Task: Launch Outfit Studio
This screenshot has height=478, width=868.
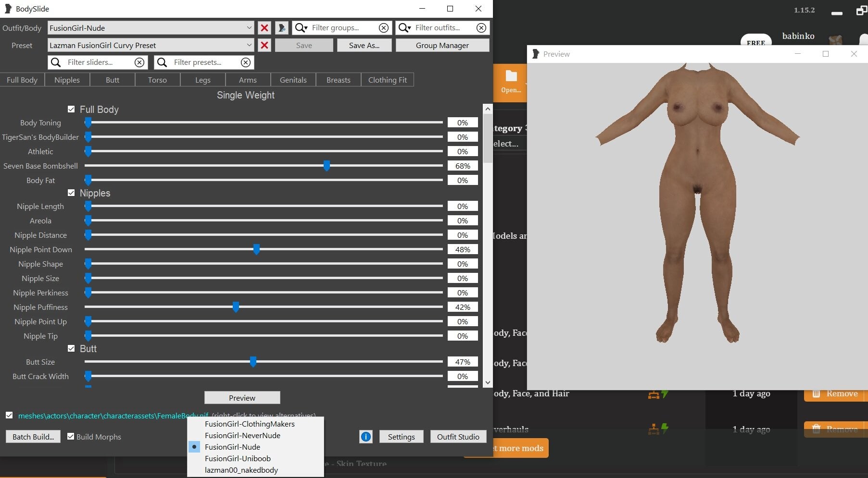Action: click(458, 437)
